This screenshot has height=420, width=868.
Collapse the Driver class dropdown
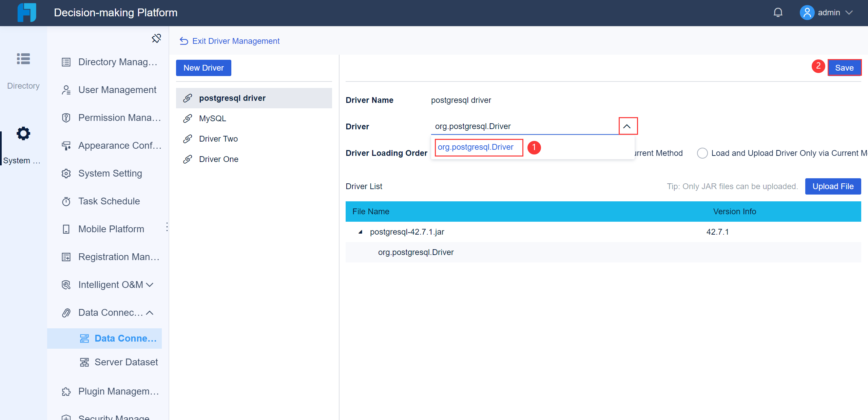point(627,126)
